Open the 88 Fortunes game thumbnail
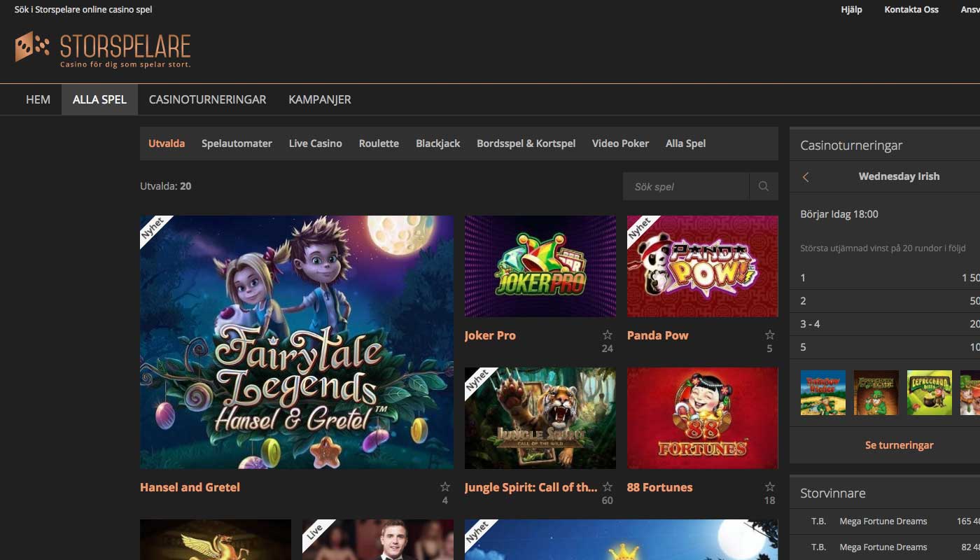The width and height of the screenshot is (980, 560). click(x=703, y=418)
